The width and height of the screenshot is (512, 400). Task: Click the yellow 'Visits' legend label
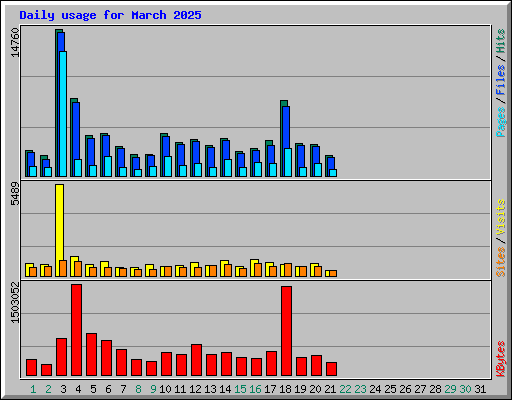pos(500,217)
